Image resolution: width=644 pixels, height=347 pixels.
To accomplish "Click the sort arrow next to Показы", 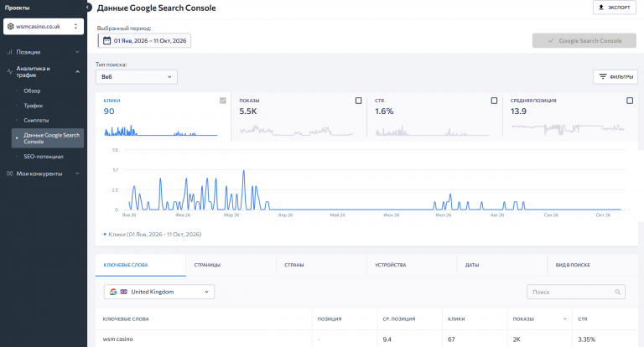I will (564, 319).
